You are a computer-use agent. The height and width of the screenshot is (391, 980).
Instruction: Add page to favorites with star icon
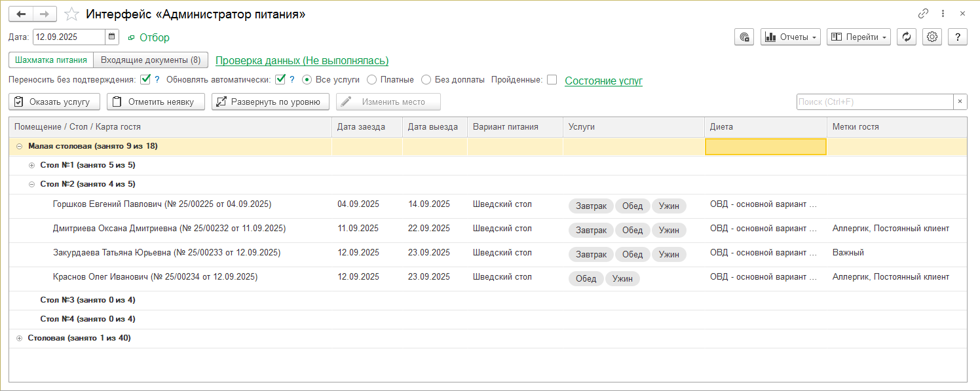coord(72,14)
